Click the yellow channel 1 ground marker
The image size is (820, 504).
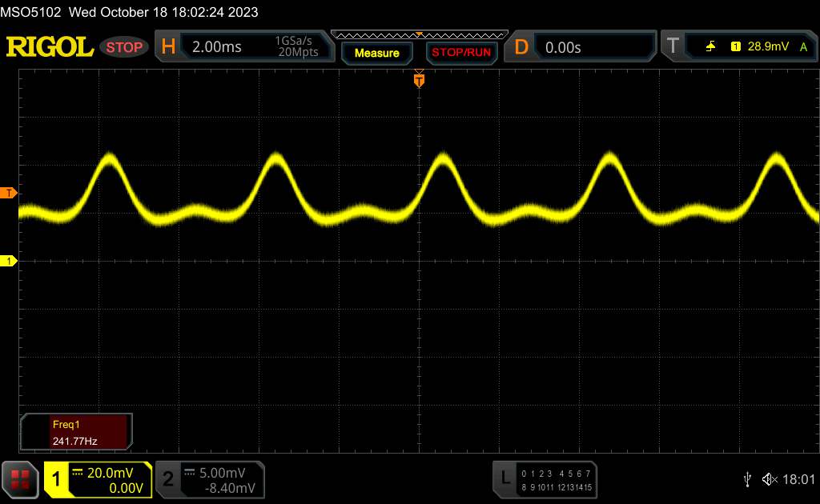click(8, 261)
